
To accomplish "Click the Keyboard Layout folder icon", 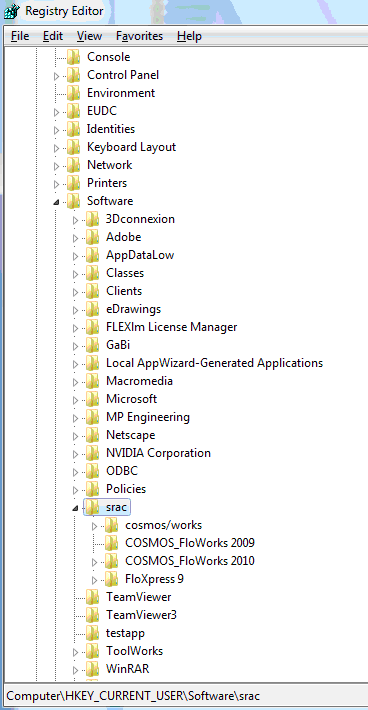I will click(x=73, y=147).
